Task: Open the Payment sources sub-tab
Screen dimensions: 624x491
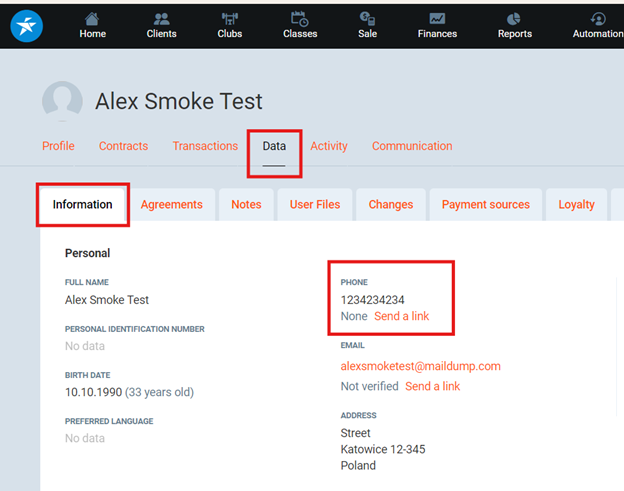Action: pos(486,204)
